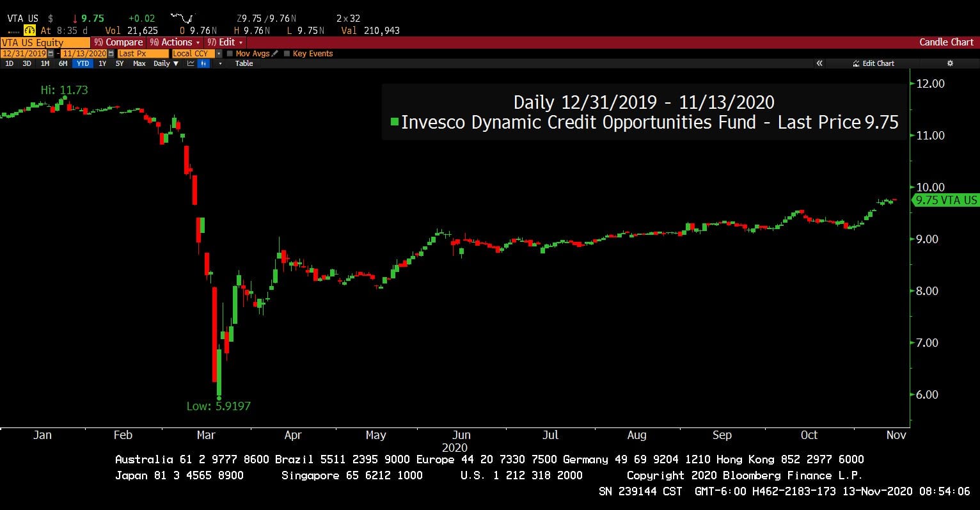
Task: Click the low price L 9.75N
Action: tap(305, 30)
